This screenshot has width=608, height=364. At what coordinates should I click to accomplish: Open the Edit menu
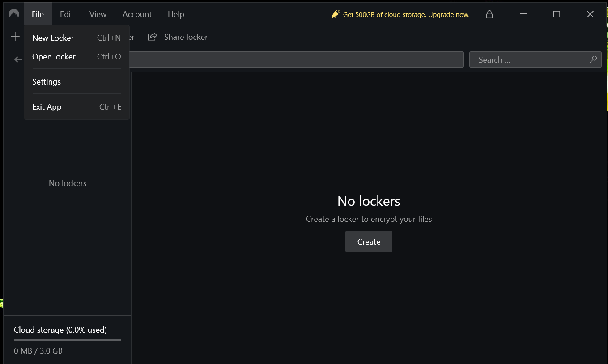pos(66,14)
